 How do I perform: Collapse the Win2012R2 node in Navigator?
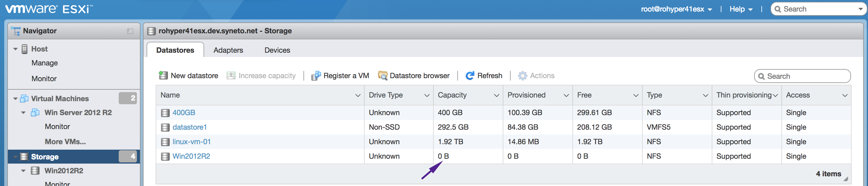pos(23,171)
